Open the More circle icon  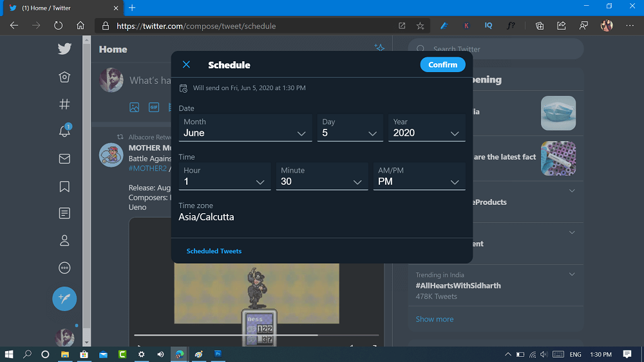[x=64, y=268]
